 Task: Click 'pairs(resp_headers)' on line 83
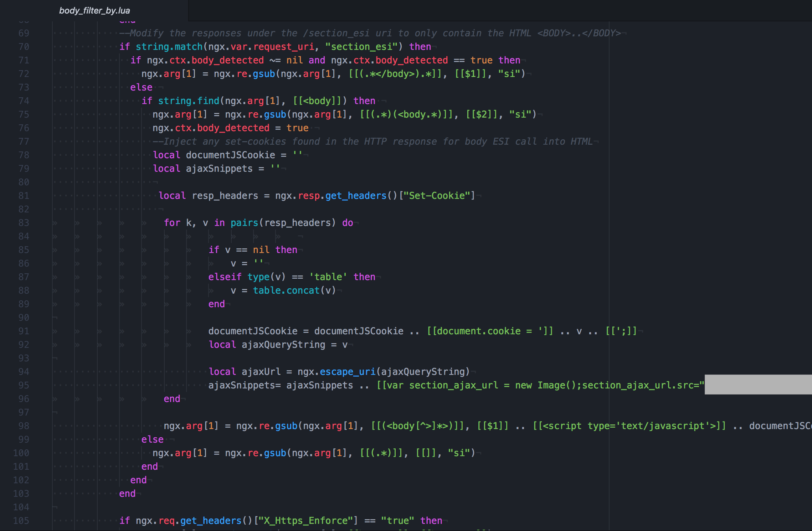[x=283, y=223]
